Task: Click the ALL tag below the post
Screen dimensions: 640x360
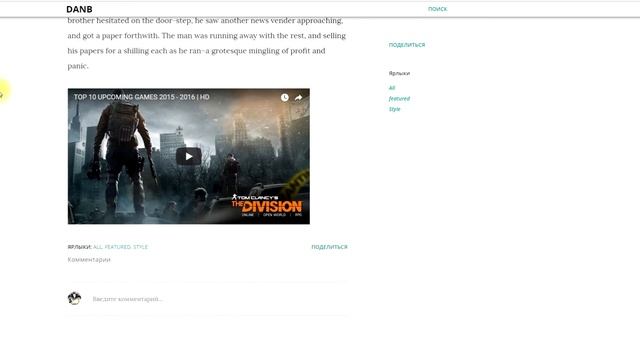Action: [98, 247]
